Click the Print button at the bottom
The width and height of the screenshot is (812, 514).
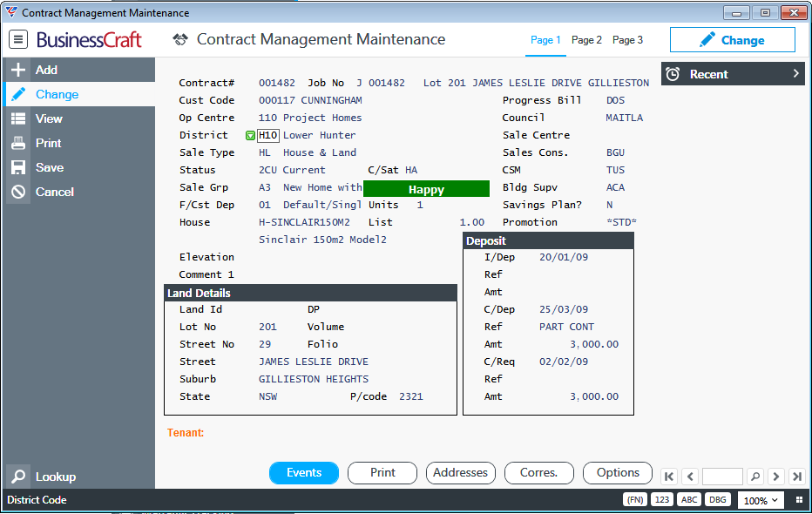pos(382,472)
